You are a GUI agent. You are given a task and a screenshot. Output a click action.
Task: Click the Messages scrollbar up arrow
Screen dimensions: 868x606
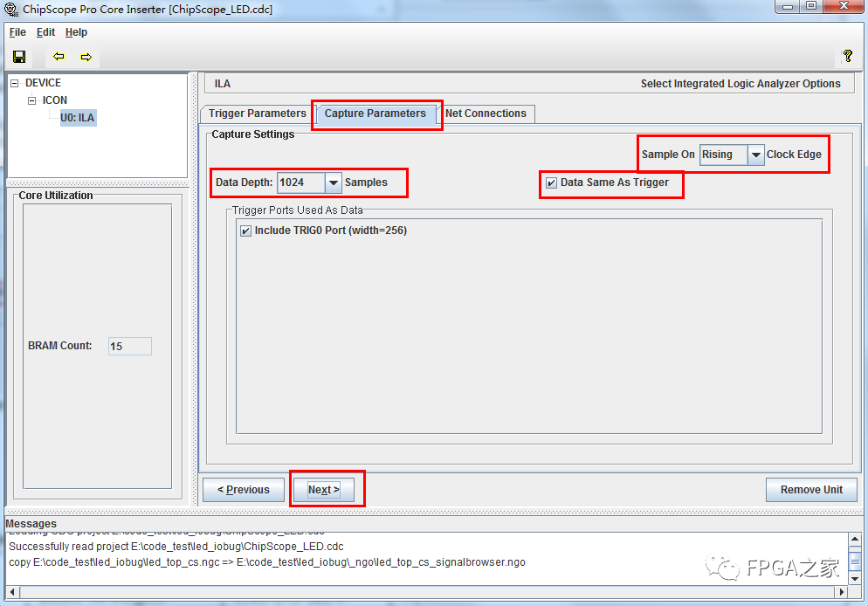(855, 539)
